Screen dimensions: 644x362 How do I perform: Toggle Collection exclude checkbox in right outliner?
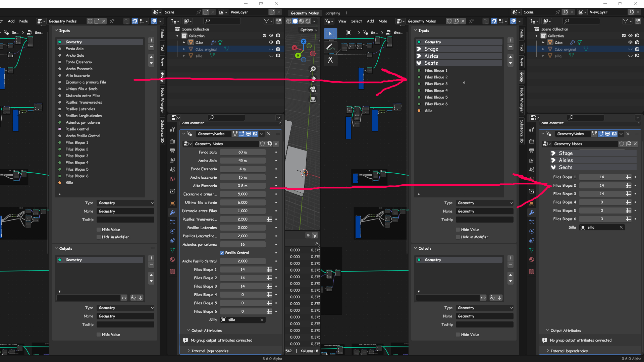[x=624, y=36]
